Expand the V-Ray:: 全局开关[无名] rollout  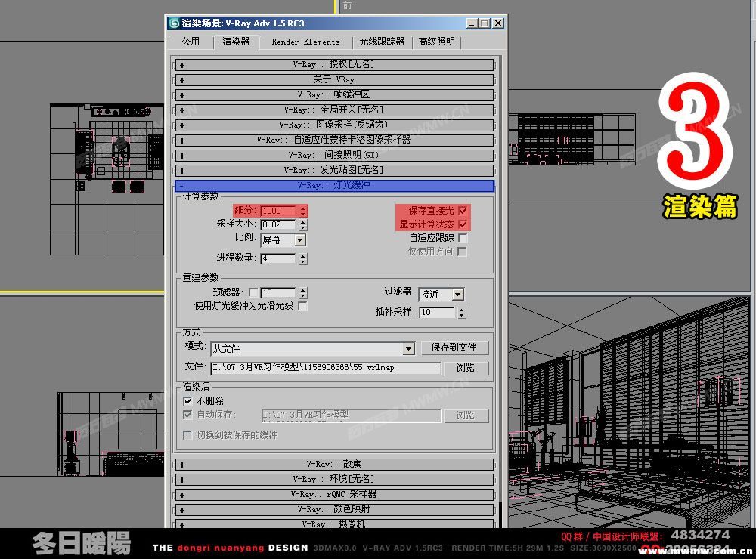pyautogui.click(x=334, y=110)
